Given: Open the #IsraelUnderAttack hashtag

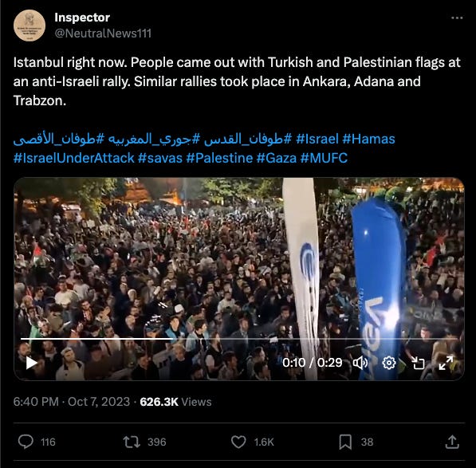Looking at the screenshot, I should (74, 158).
